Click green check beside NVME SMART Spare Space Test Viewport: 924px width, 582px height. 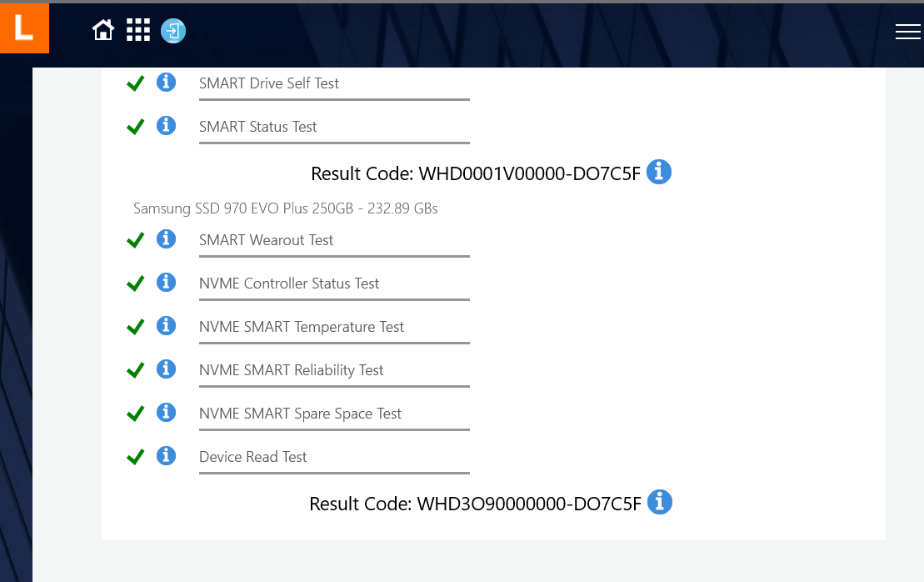point(135,413)
